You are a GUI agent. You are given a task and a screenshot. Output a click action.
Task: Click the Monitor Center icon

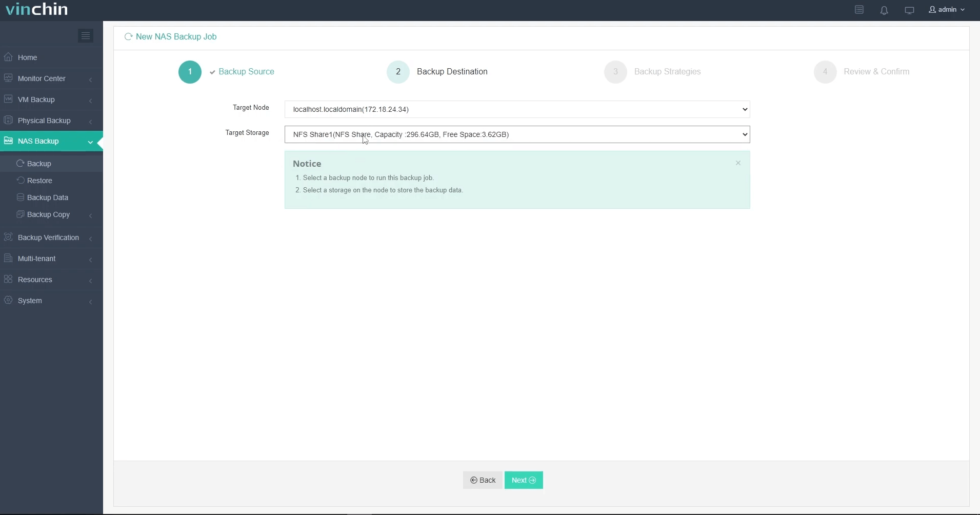[x=8, y=78]
